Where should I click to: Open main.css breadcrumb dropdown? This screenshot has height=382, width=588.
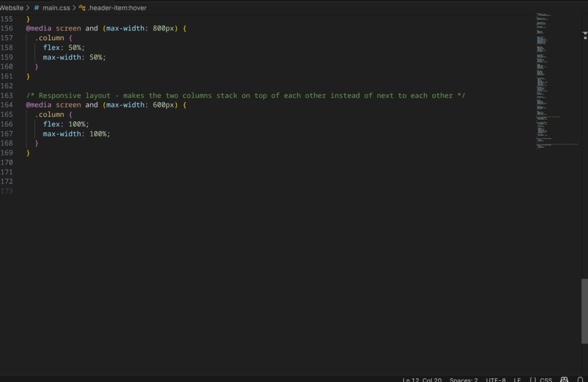click(56, 8)
